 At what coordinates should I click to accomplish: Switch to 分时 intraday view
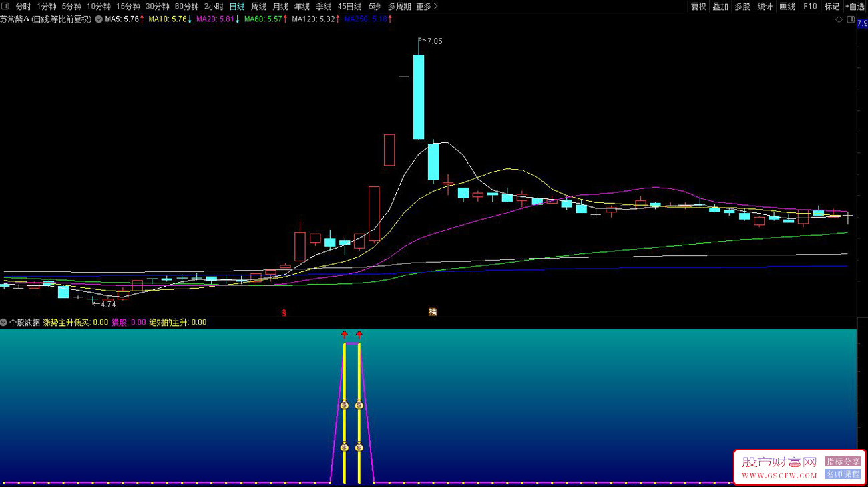(23, 6)
